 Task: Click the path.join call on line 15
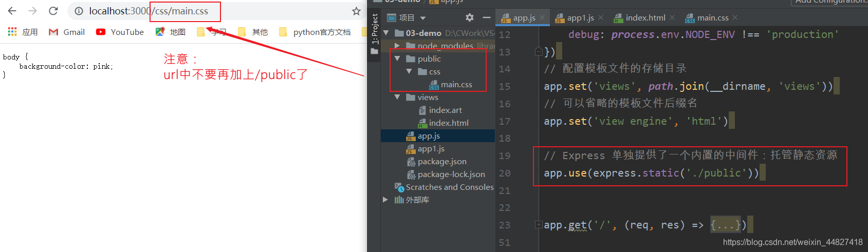[x=676, y=86]
